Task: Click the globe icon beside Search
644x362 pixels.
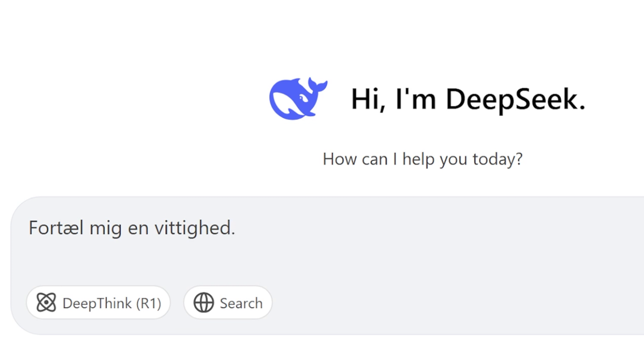Action: [x=204, y=303]
